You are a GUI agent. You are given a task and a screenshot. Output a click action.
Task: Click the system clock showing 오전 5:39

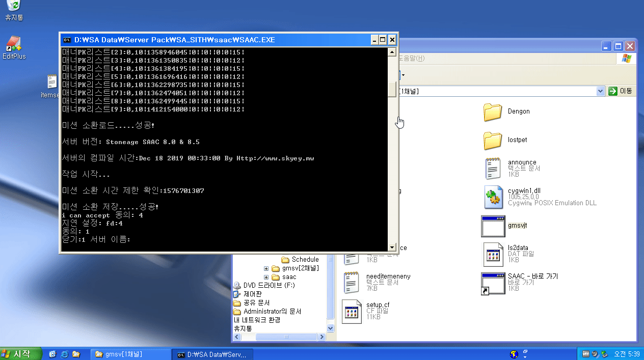click(x=627, y=354)
